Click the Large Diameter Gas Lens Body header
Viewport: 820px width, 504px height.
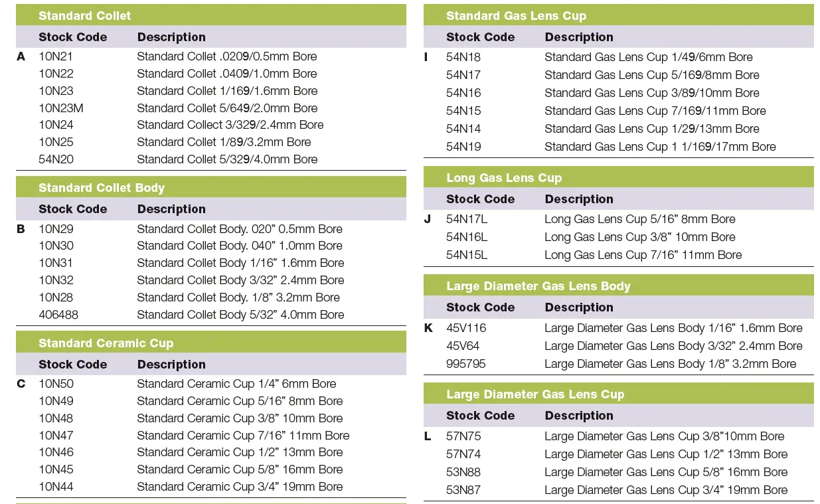click(x=538, y=286)
